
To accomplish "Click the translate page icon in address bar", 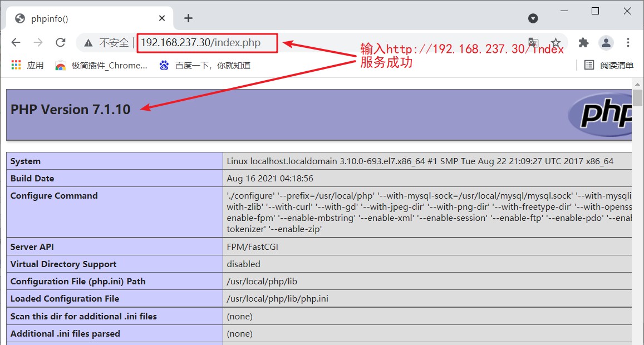I will [x=533, y=42].
